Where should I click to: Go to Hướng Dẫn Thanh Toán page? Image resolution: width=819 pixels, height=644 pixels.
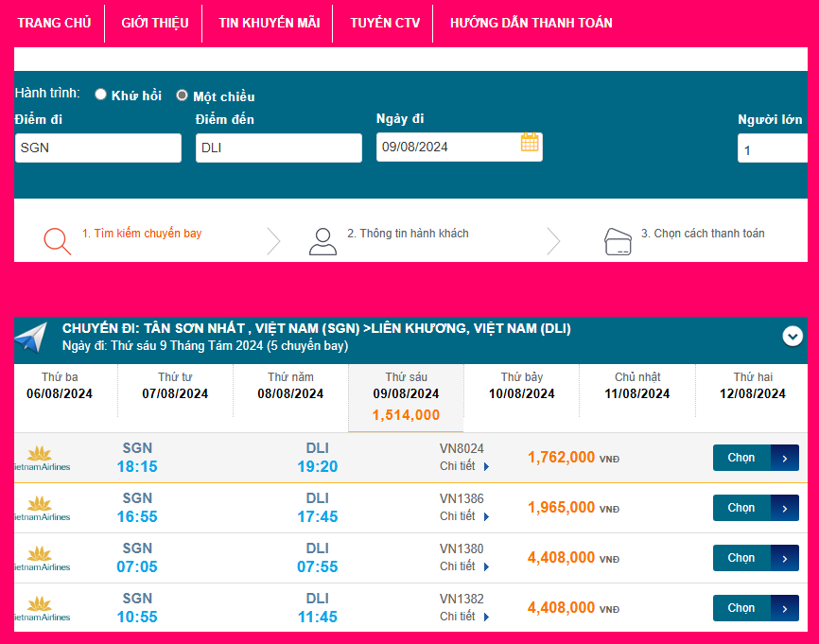(531, 23)
